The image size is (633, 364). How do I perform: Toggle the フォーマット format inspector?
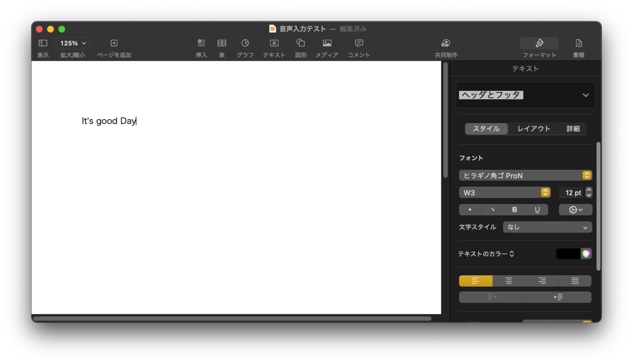539,43
